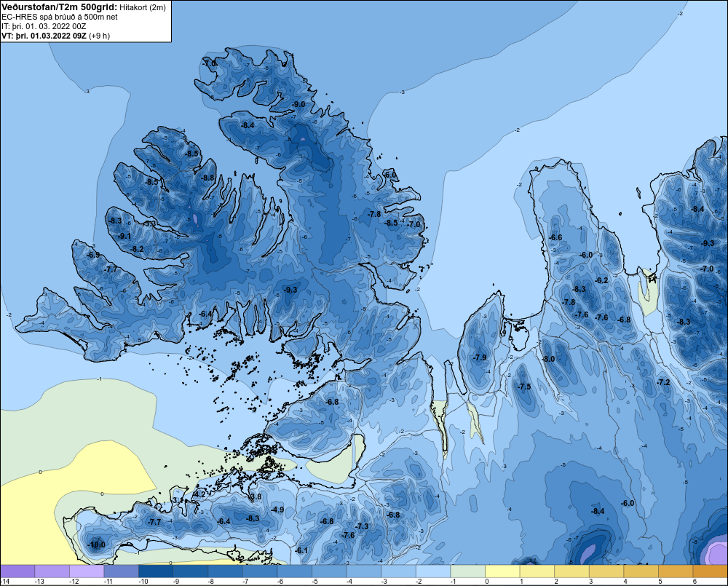
Task: Click the '-11' label on the legend scale
Action: coord(109,582)
